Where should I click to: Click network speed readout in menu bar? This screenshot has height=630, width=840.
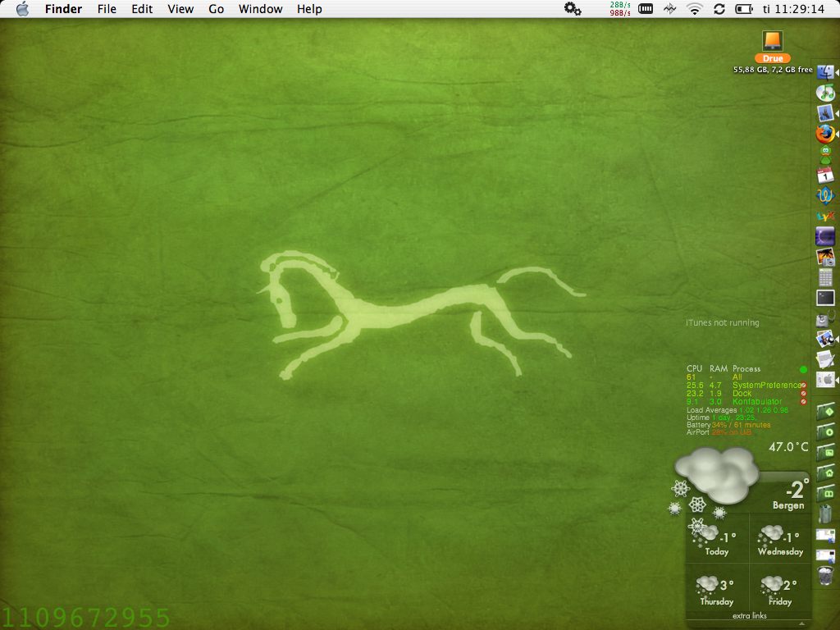tap(620, 8)
